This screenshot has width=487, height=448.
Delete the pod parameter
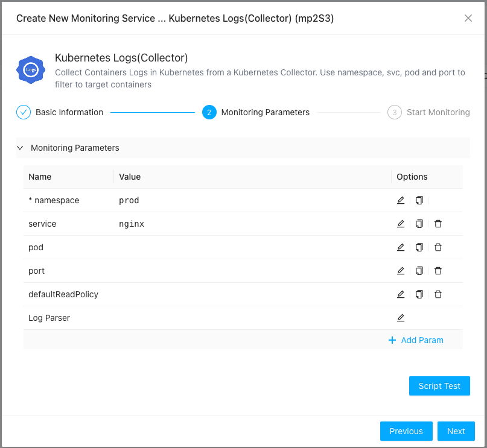(x=438, y=247)
